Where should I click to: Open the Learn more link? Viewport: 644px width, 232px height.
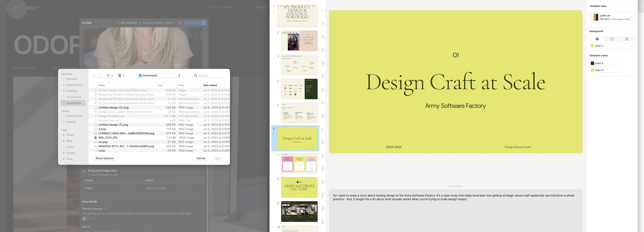pos(184,213)
